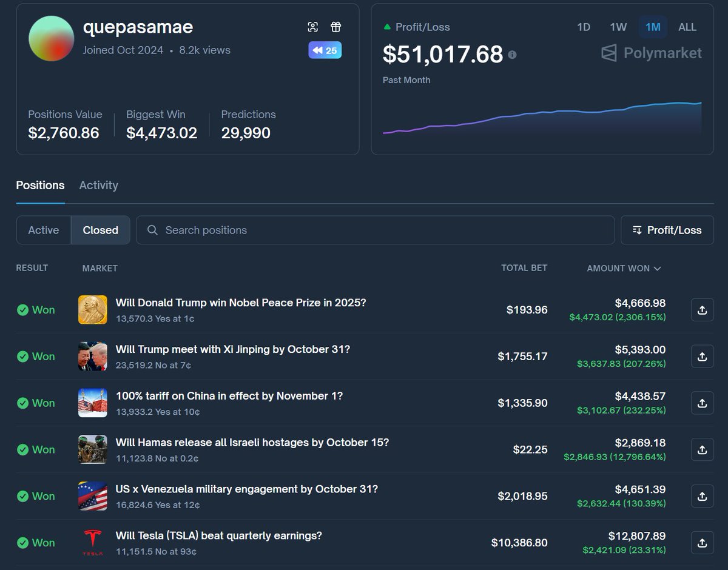
Task: Click the Biggest Win $4,473.02 figure
Action: click(x=162, y=133)
